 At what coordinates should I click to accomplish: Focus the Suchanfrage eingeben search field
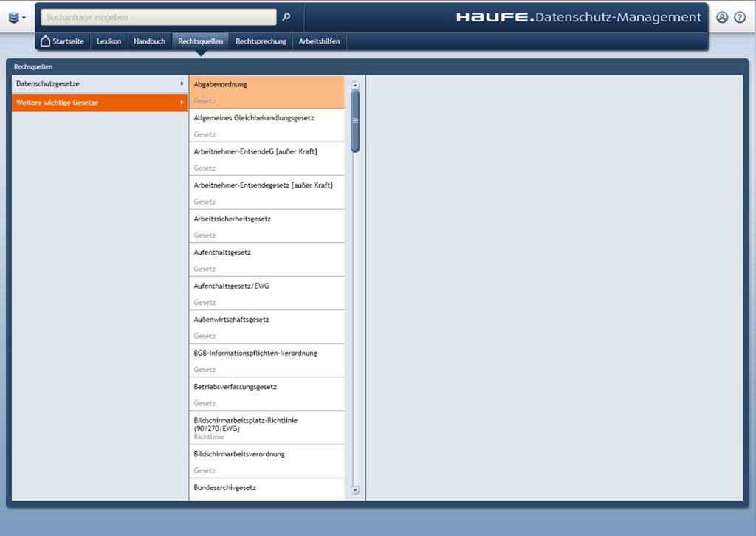pos(159,17)
